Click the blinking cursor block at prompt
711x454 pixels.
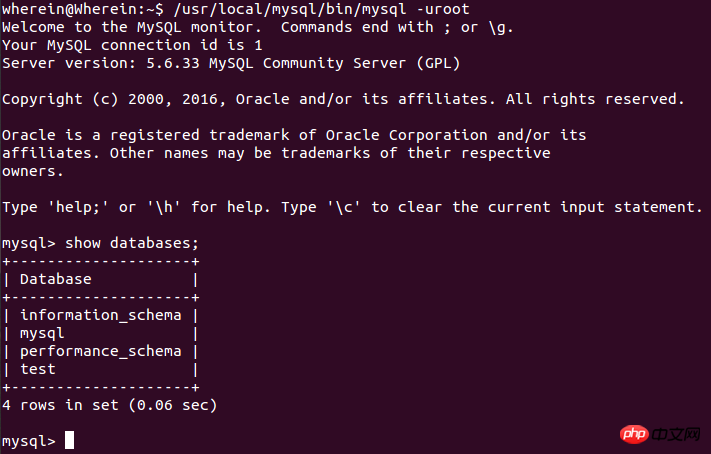tap(69, 440)
